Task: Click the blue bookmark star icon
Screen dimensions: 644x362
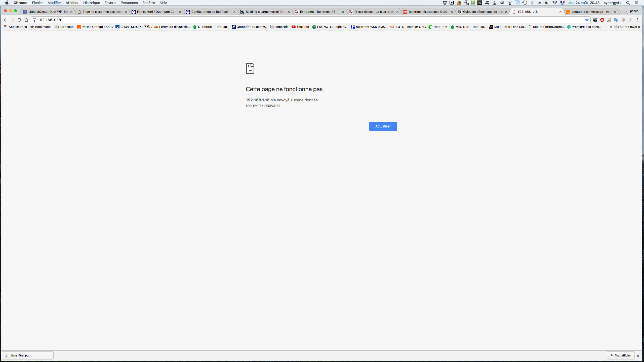Action: (x=587, y=20)
